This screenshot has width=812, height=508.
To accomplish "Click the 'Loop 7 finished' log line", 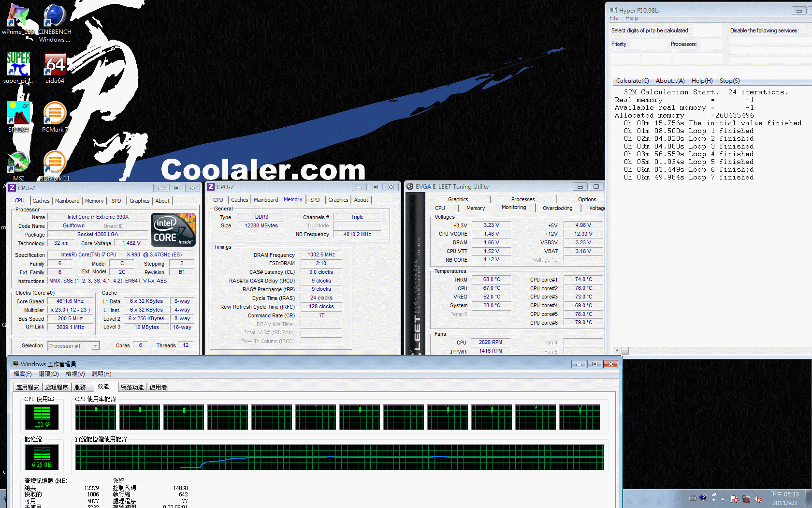I will tap(688, 178).
